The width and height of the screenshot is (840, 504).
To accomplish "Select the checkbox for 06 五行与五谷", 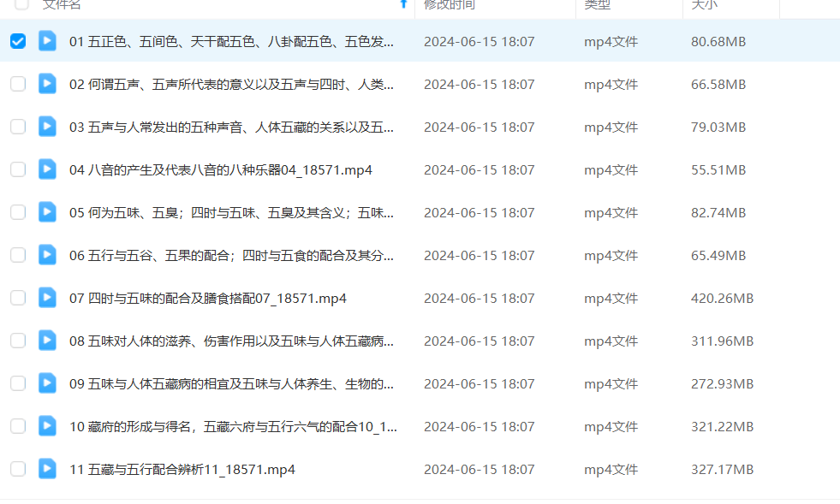I will tap(18, 255).
